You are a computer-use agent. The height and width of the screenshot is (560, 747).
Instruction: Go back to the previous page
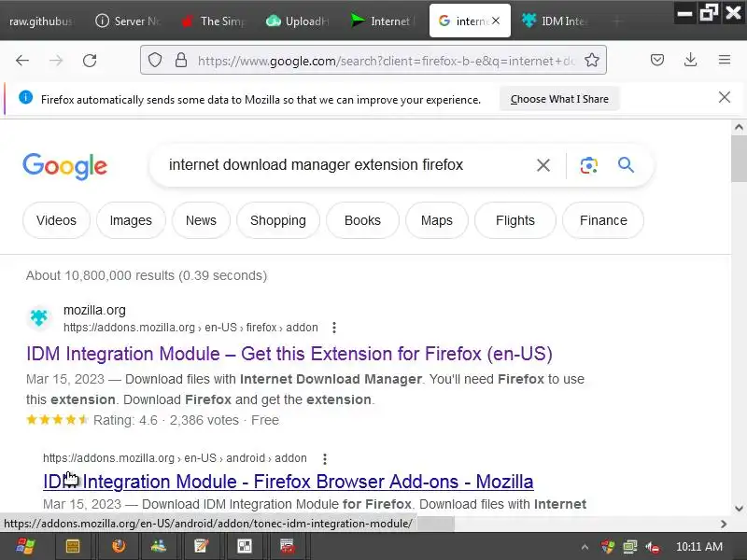click(22, 61)
